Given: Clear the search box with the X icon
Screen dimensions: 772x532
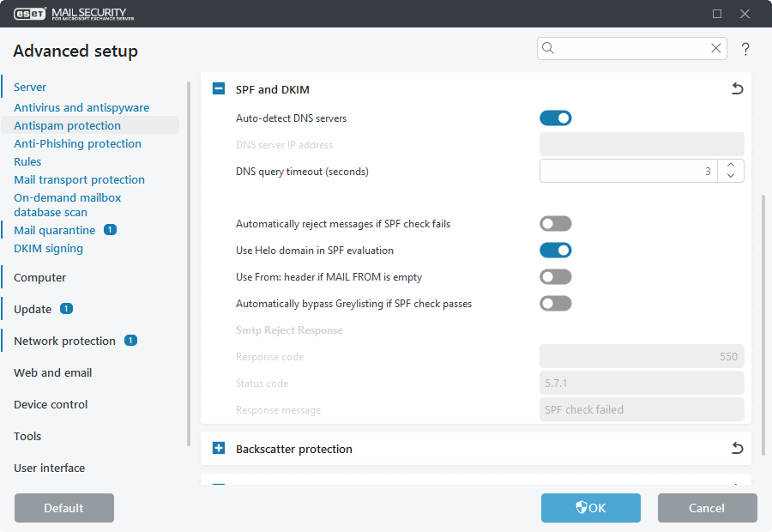Looking at the screenshot, I should (x=716, y=49).
